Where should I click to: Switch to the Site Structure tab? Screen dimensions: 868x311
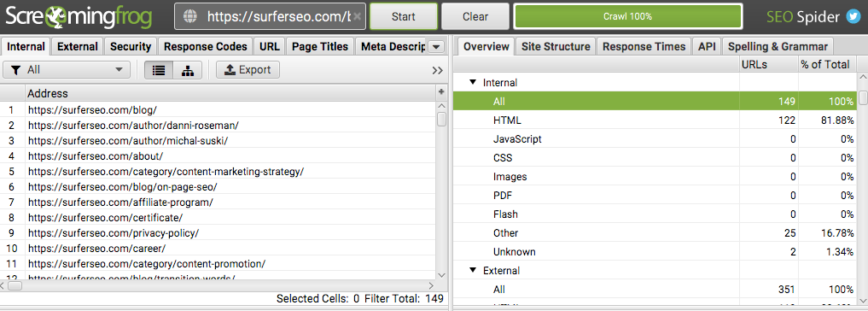[556, 47]
